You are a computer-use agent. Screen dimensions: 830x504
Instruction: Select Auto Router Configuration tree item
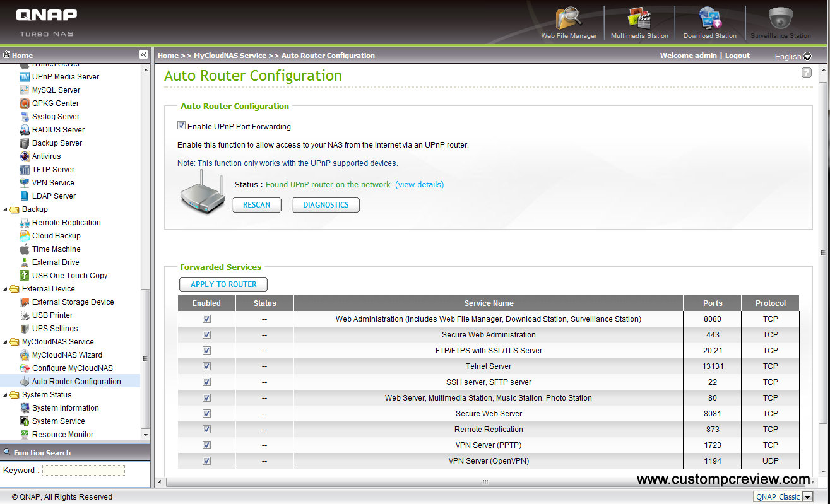pyautogui.click(x=76, y=381)
